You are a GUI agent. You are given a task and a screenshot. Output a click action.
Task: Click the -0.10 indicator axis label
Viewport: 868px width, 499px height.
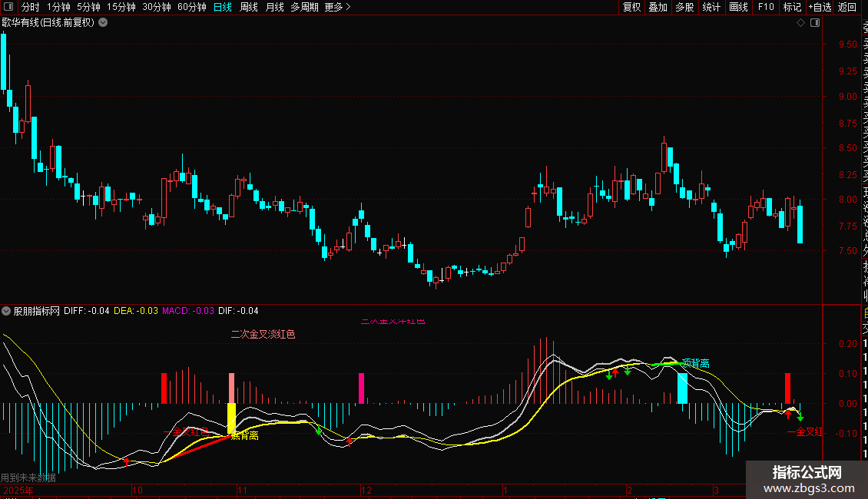pos(846,433)
